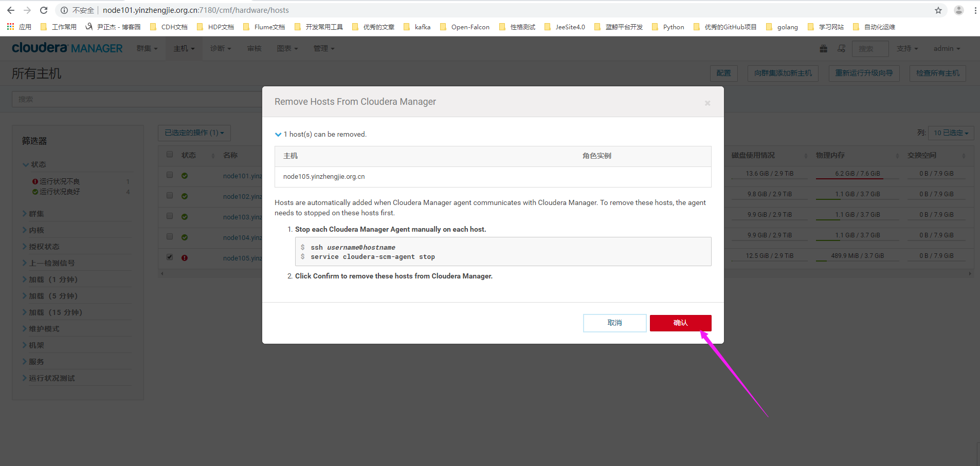Click the browser address bar URL
The image size is (980, 466).
[x=195, y=10]
